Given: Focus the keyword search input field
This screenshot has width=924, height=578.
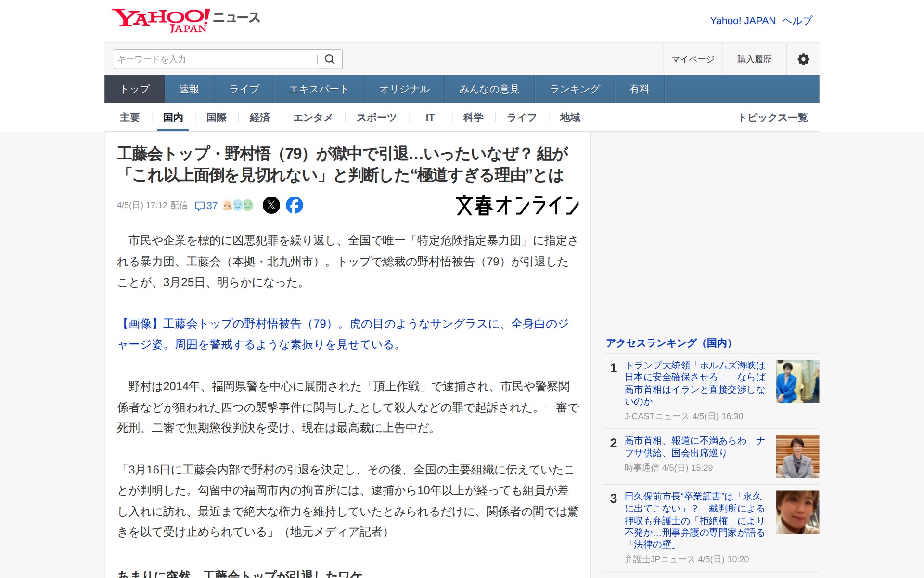Looking at the screenshot, I should 214,59.
